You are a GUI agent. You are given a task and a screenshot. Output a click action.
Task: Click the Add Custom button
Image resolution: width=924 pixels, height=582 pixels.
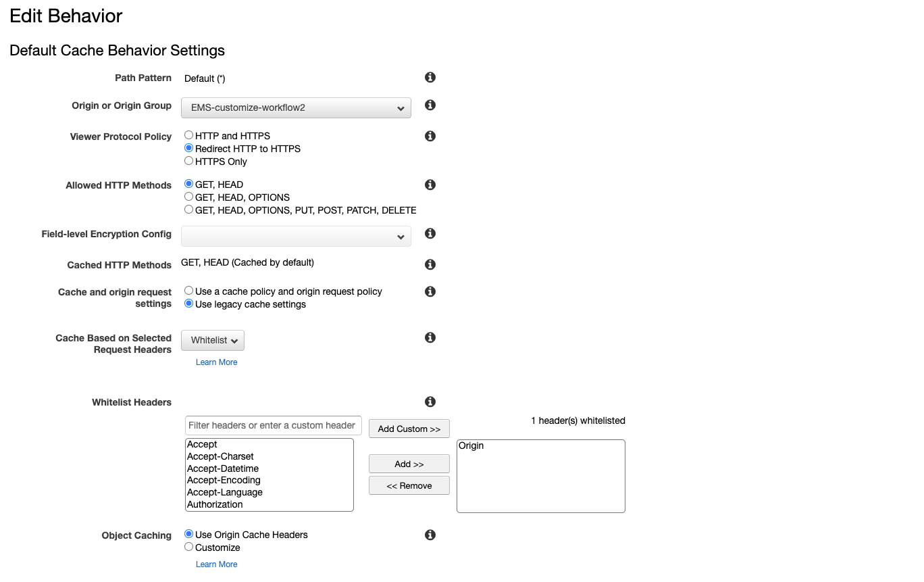[409, 429]
